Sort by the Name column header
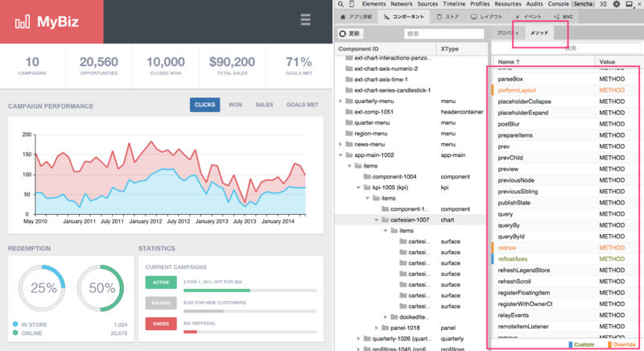 543,61
